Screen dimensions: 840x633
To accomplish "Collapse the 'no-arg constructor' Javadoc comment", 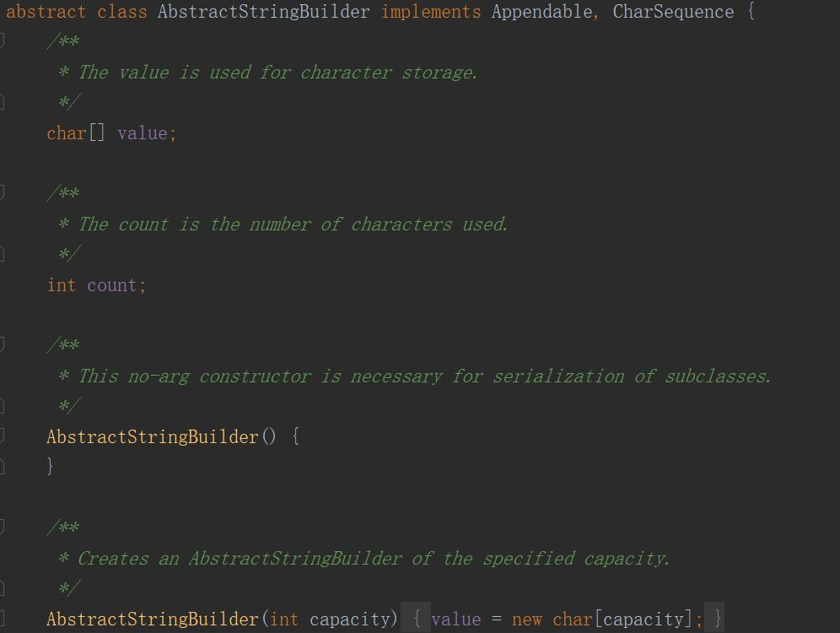I will pyautogui.click(x=2, y=344).
